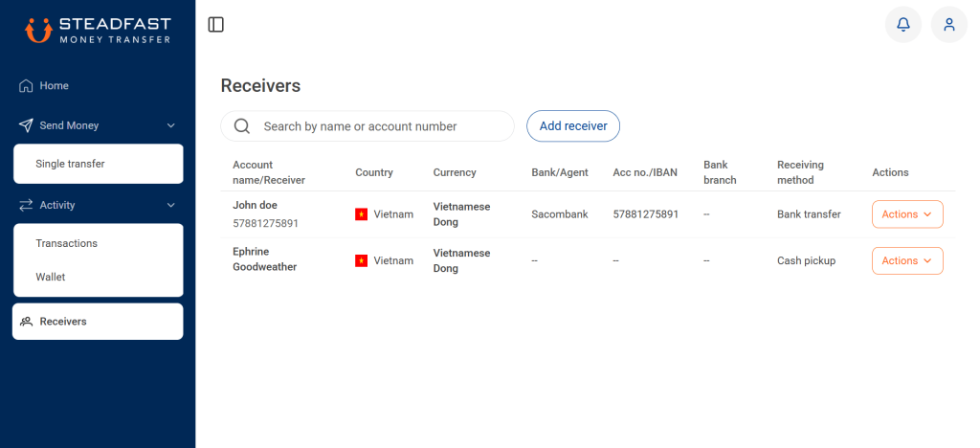Click the Steadfast Money Transfer logo
This screenshot has width=980, height=448.
coord(98,30)
